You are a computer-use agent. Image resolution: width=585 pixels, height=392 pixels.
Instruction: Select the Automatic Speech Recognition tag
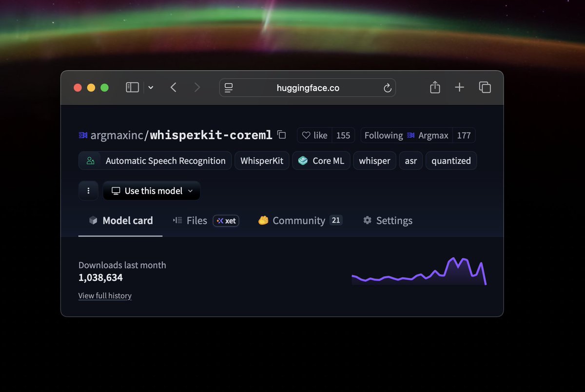155,161
